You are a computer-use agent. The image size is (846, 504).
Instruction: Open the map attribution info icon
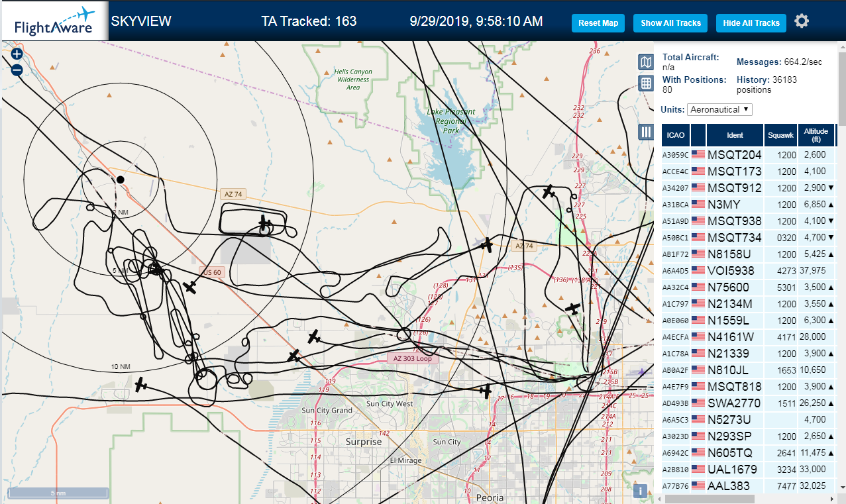click(640, 491)
